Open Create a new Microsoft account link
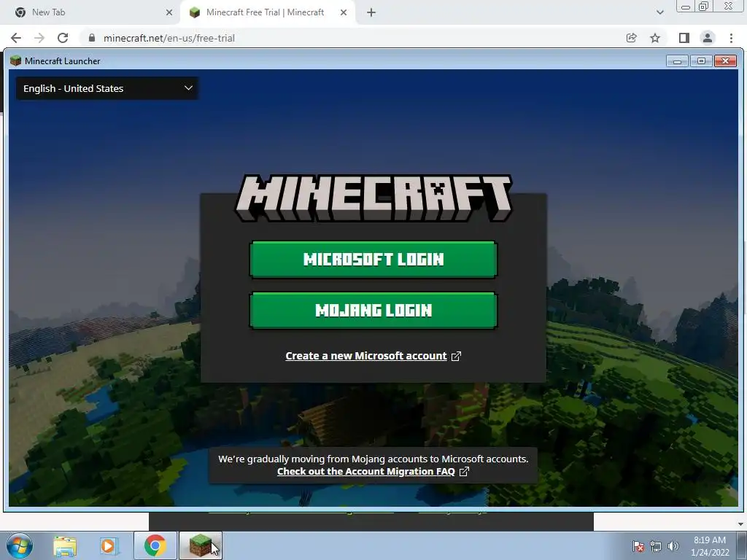This screenshot has width=747, height=560. click(366, 356)
